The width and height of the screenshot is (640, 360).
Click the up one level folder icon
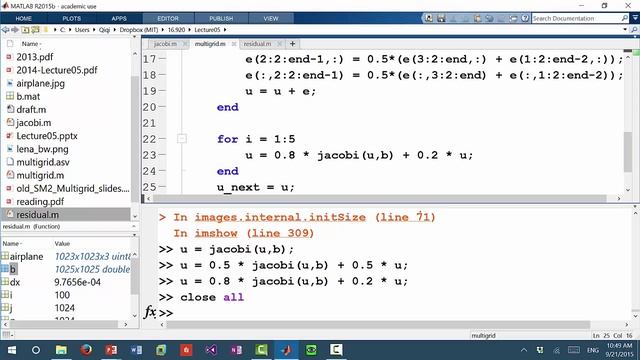25,30
